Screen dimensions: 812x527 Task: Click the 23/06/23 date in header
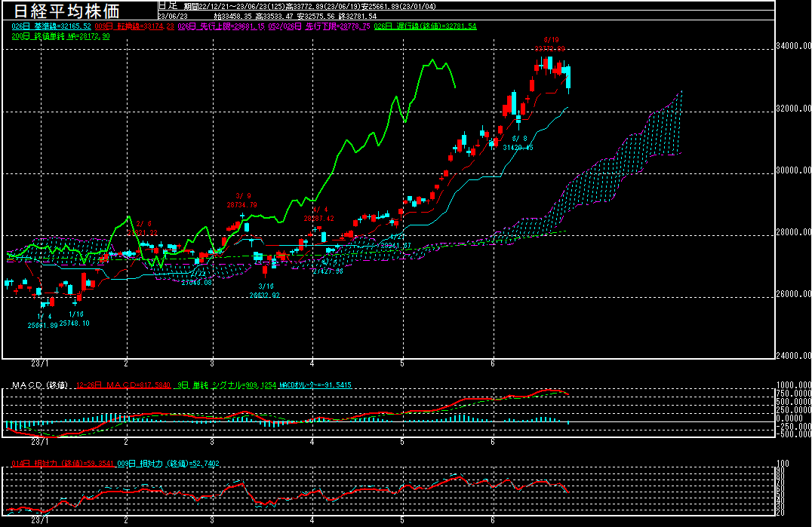click(x=173, y=16)
